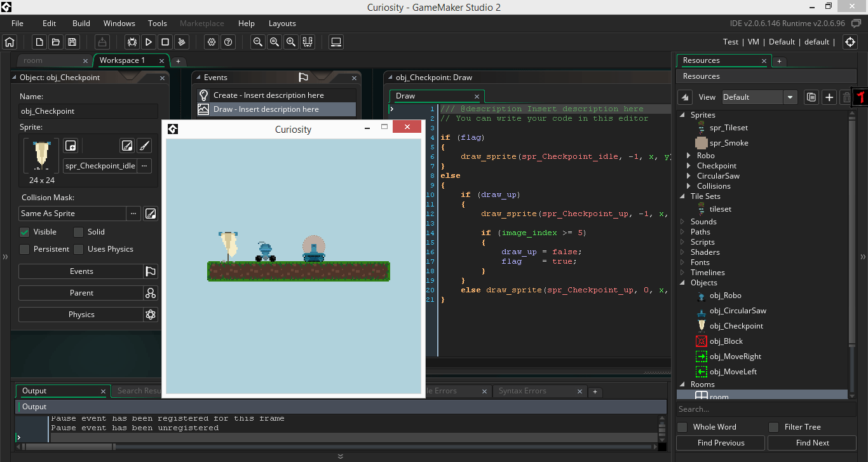
Task: Add a new resource with the plus icon
Action: pyautogui.click(x=829, y=97)
